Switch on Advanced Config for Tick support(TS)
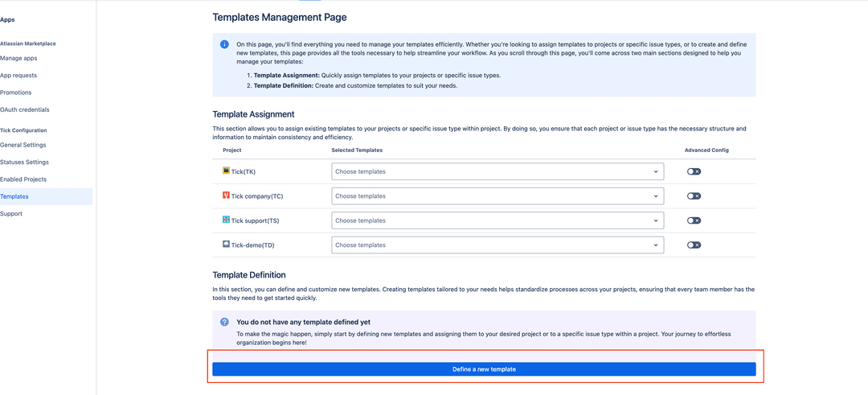This screenshot has height=395, width=868. [x=694, y=220]
